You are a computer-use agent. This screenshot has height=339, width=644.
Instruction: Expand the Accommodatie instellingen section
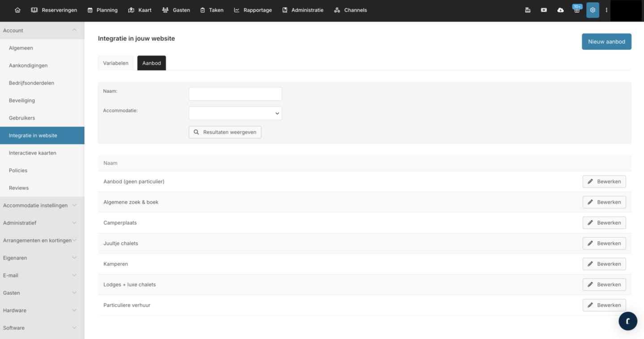click(x=42, y=205)
